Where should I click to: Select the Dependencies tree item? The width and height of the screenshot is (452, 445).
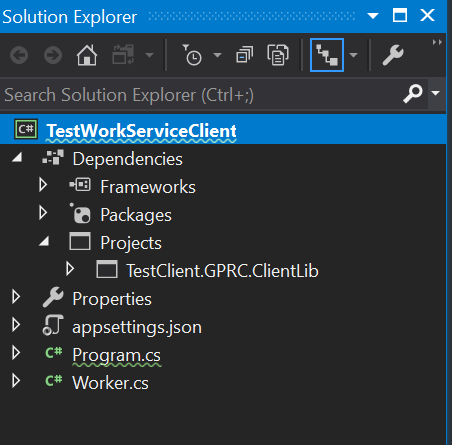point(128,159)
